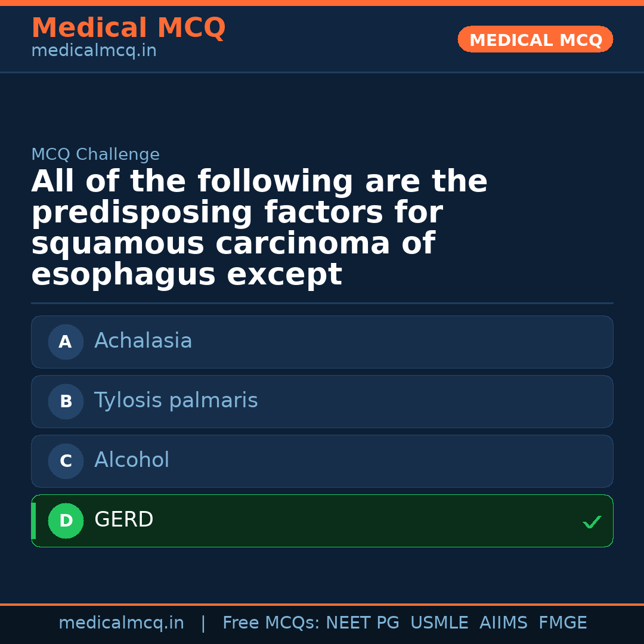The image size is (644, 644).
Task: Open the USMLE section in footer
Action: [x=439, y=622]
